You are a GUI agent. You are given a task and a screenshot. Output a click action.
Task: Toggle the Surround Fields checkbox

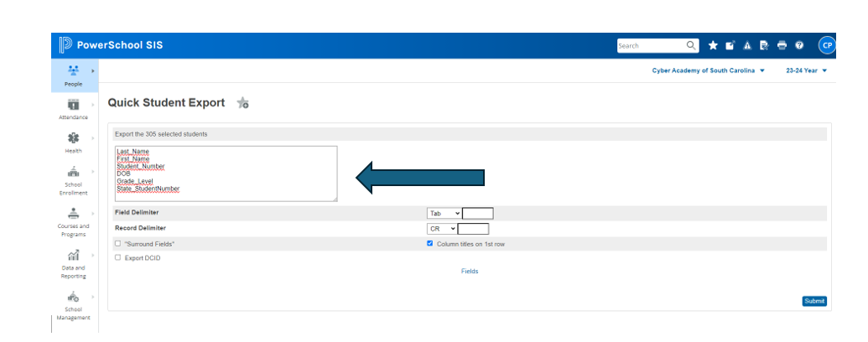(x=118, y=243)
